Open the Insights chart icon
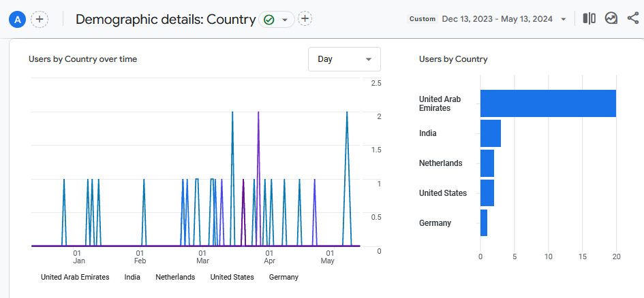Image resolution: width=644 pixels, height=298 pixels. 611,18
